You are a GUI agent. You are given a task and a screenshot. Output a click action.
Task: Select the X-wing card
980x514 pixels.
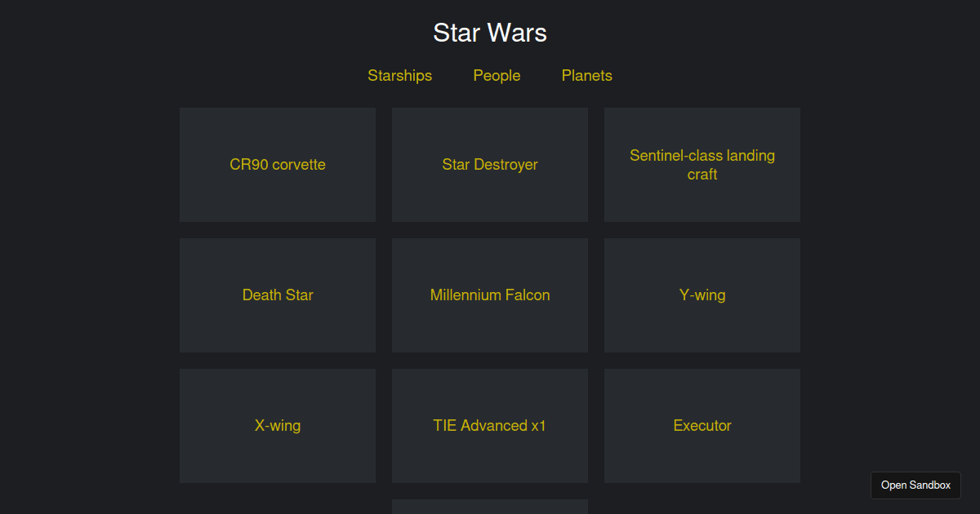click(x=278, y=425)
